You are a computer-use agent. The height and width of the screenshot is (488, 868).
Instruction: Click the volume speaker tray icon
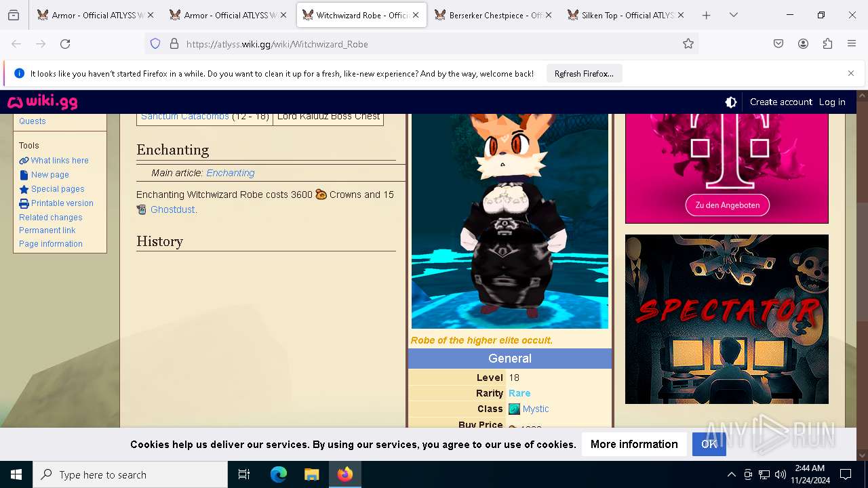[781, 474]
